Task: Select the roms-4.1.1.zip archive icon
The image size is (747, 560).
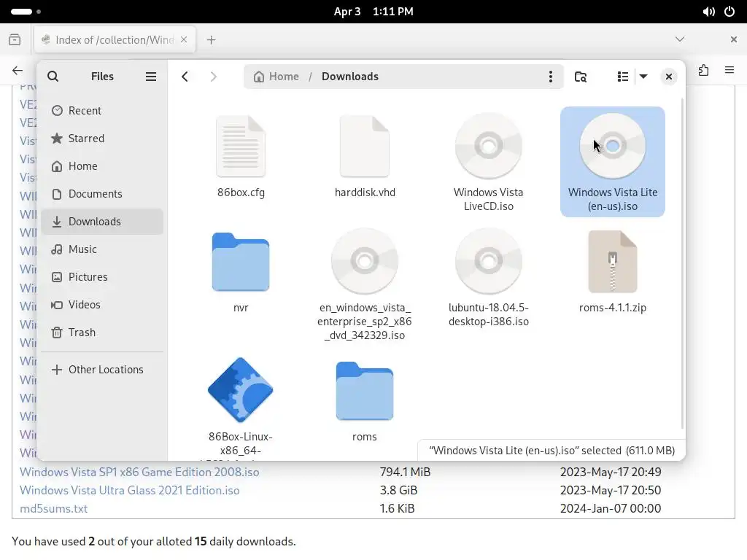Action: 613,262
